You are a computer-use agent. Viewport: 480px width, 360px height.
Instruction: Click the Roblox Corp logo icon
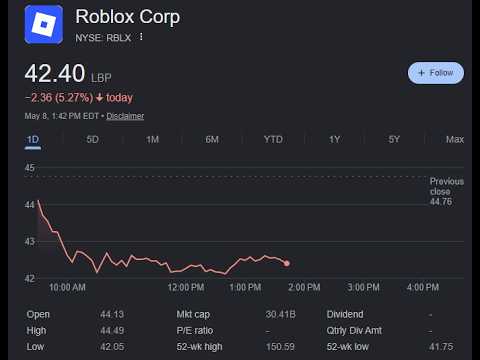click(44, 25)
